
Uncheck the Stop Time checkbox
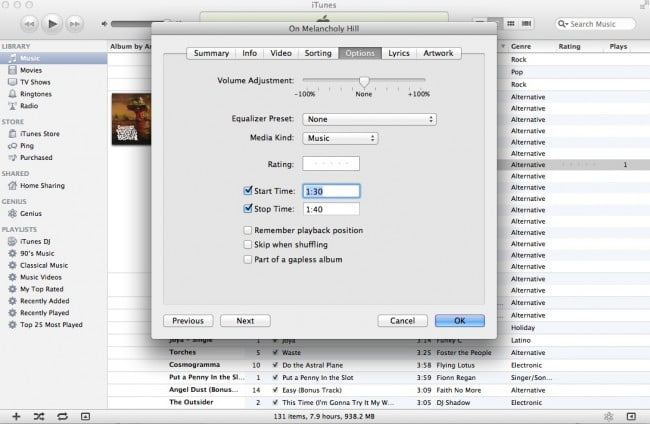point(248,208)
